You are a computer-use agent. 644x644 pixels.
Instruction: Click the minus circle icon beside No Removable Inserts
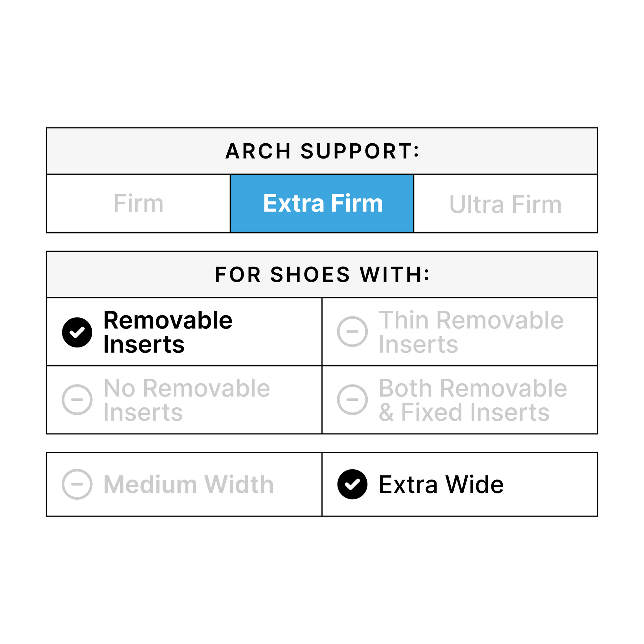pyautogui.click(x=77, y=400)
